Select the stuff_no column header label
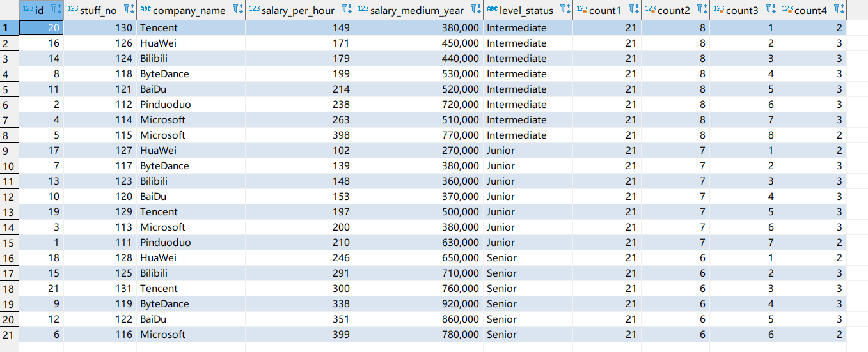This screenshot has height=352, width=868. tap(98, 10)
